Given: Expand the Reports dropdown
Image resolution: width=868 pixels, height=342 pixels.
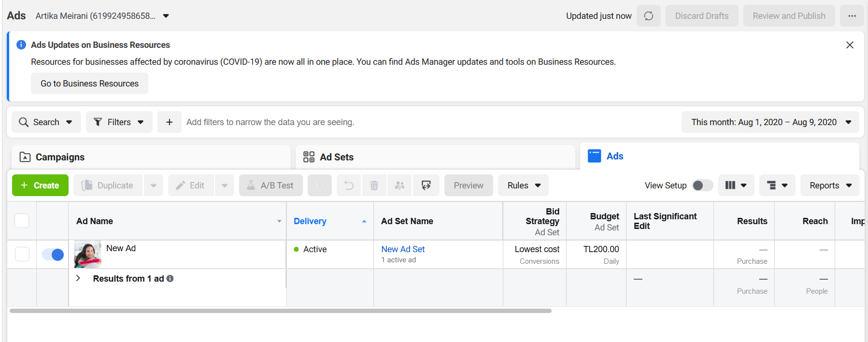Looking at the screenshot, I should 830,185.
